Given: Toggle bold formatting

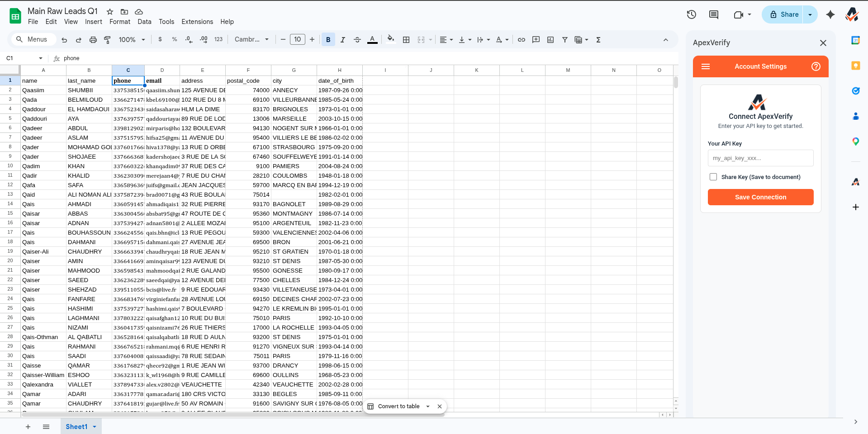Looking at the screenshot, I should [x=328, y=39].
